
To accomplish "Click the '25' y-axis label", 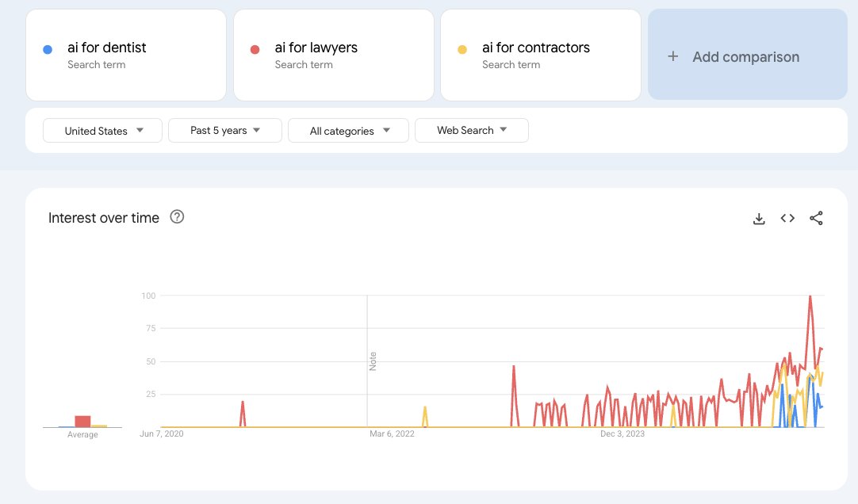I will point(151,394).
